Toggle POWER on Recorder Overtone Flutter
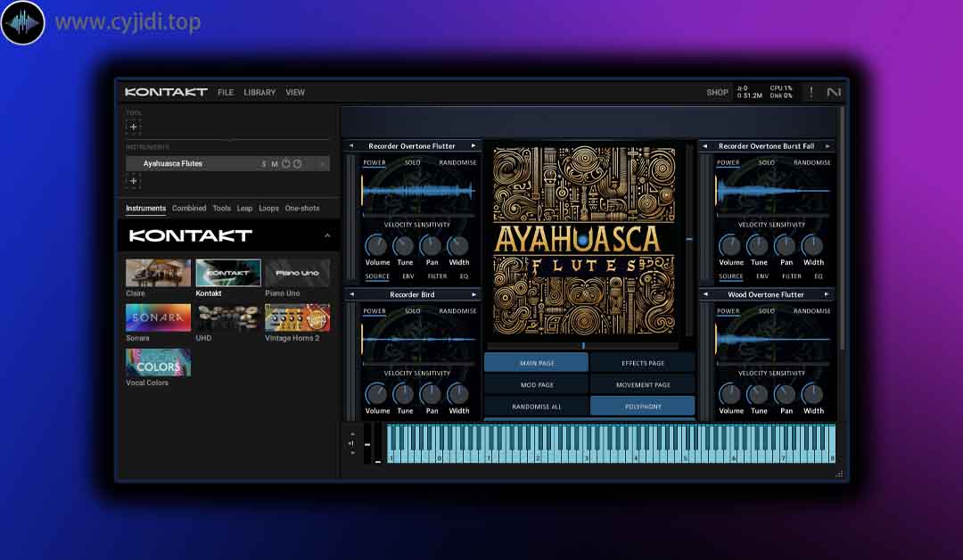Image resolution: width=963 pixels, height=560 pixels. [374, 162]
